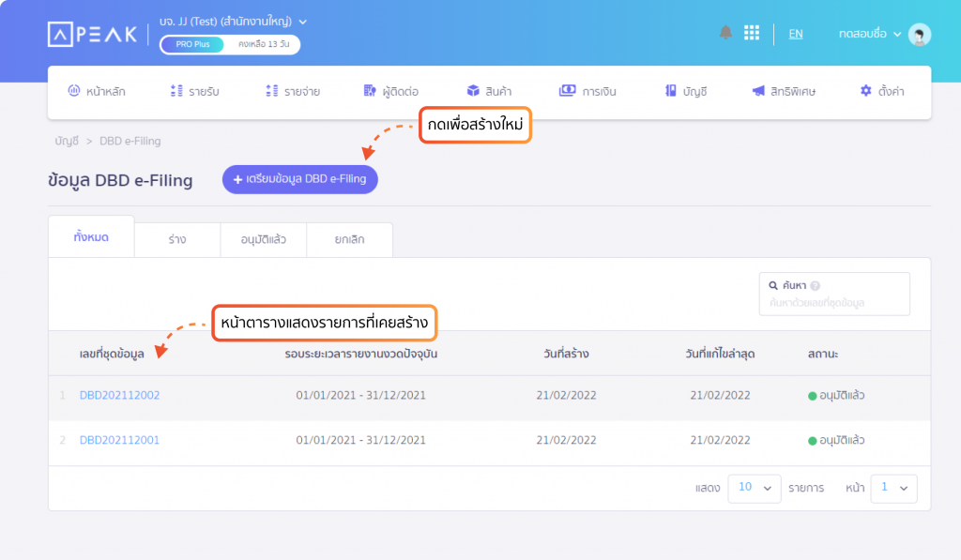Viewport: 961px width, 560px height.
Task: Click the สิทธิพิเศษ megaphone icon
Action: 758,91
